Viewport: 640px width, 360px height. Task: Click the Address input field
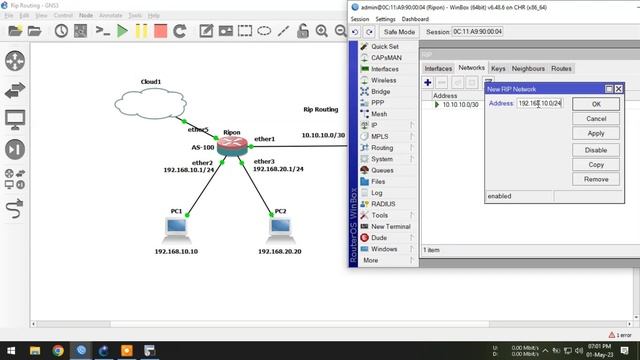540,104
